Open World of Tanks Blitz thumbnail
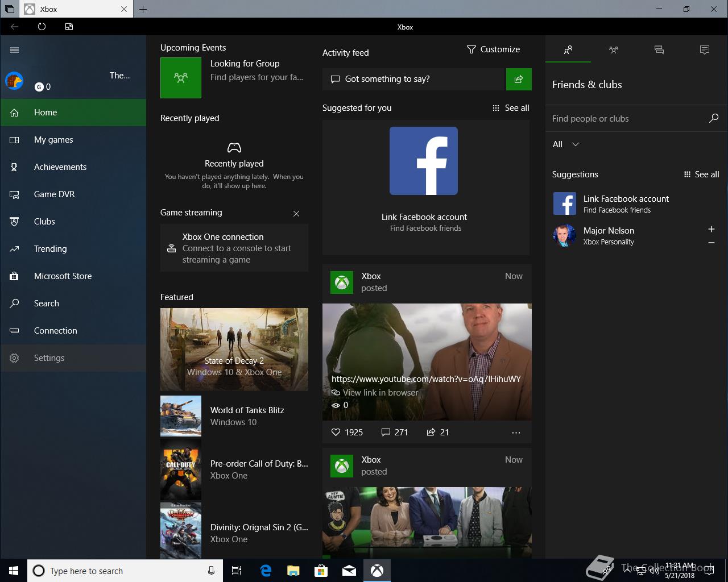Screen dimensions: 728x582 [x=181, y=416]
